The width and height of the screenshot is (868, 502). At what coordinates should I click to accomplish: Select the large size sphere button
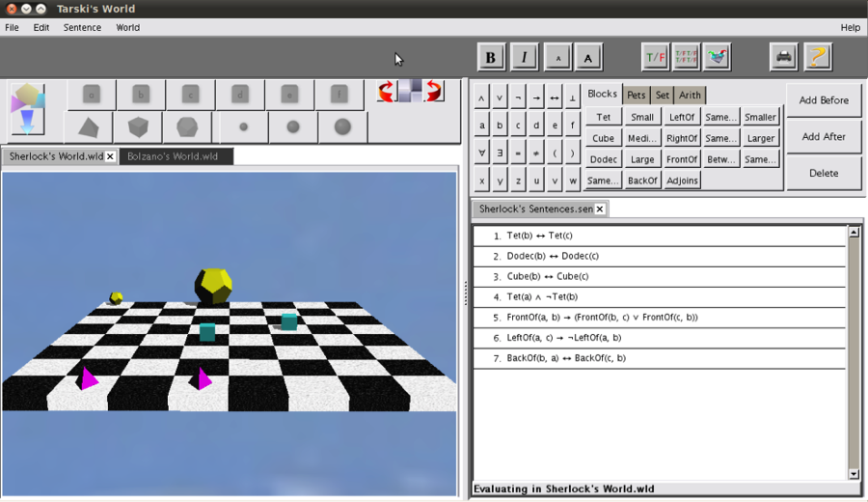(342, 126)
